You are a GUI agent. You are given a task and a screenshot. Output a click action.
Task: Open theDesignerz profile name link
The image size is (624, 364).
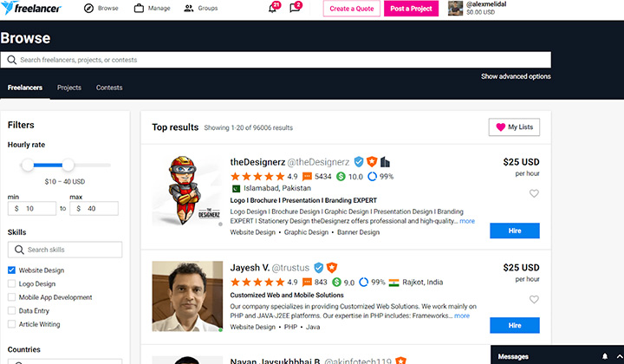(257, 162)
